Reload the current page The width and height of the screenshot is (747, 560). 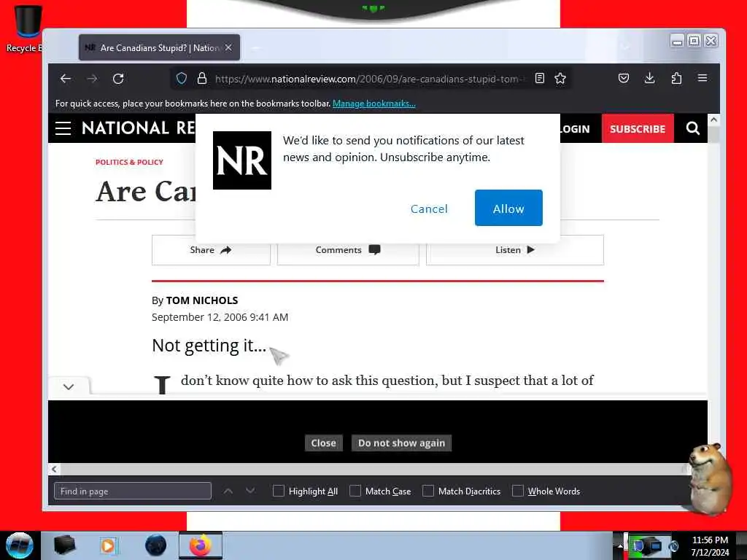click(x=118, y=79)
